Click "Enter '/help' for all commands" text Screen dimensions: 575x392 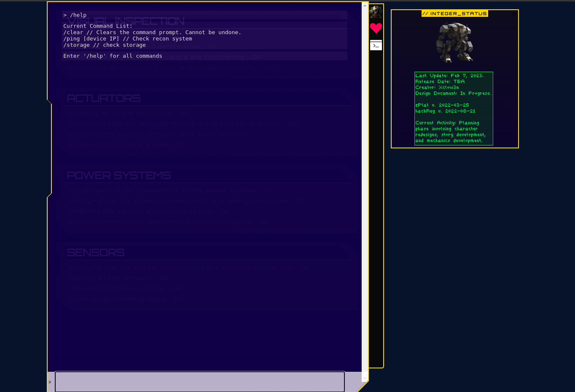pos(113,56)
